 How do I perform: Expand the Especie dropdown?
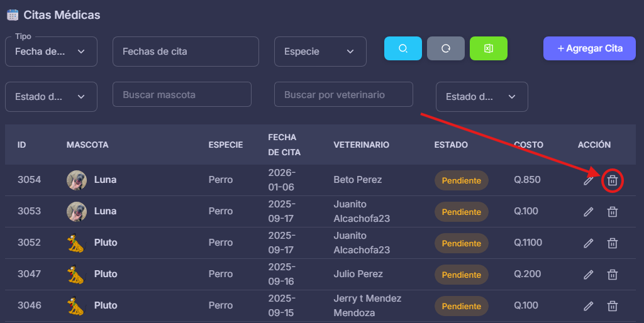click(x=320, y=52)
